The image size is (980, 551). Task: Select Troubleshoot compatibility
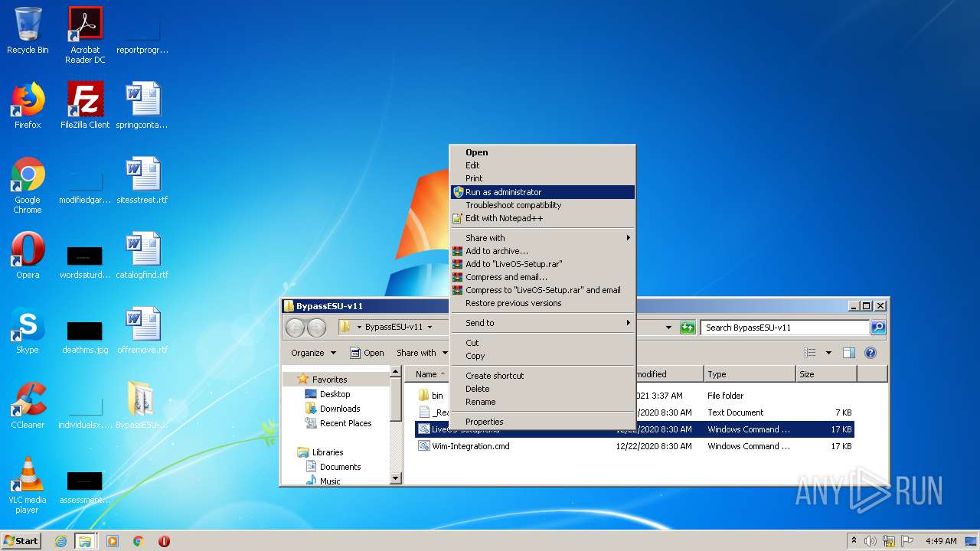point(543,205)
